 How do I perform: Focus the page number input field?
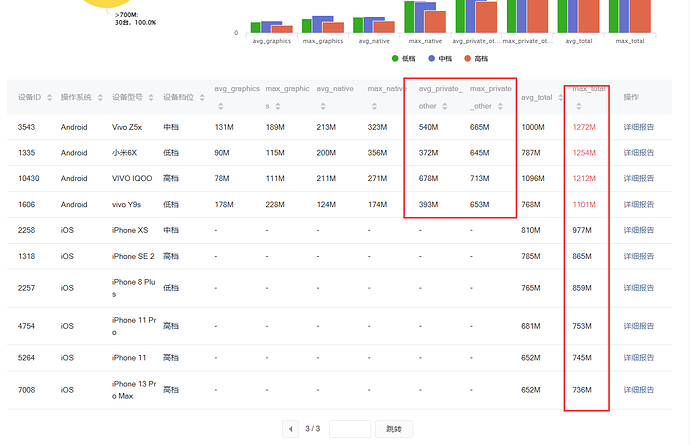(x=350, y=429)
